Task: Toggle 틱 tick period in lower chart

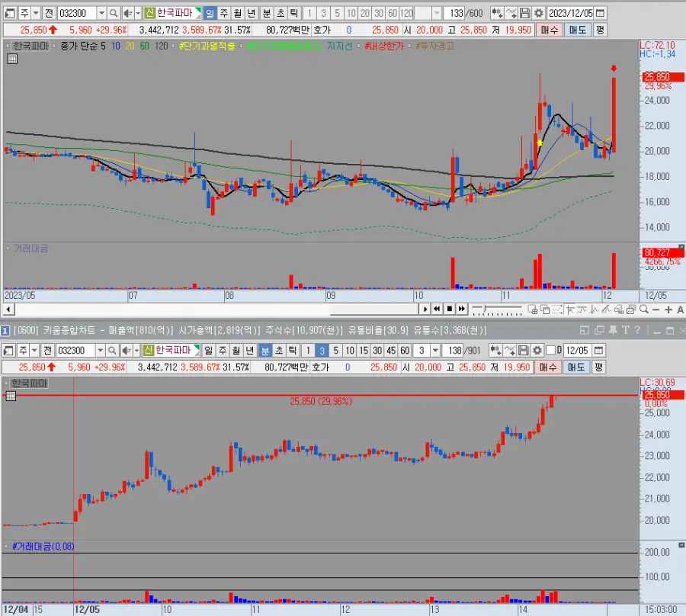Action: coord(293,351)
